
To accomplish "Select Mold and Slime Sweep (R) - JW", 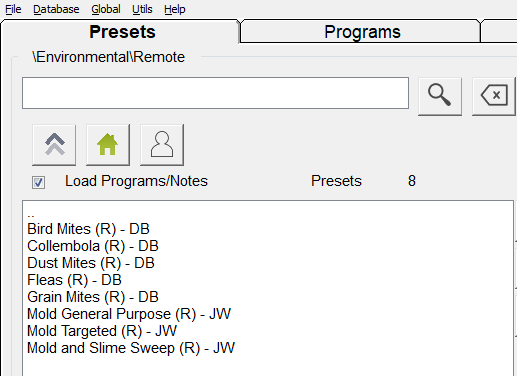I will (131, 348).
